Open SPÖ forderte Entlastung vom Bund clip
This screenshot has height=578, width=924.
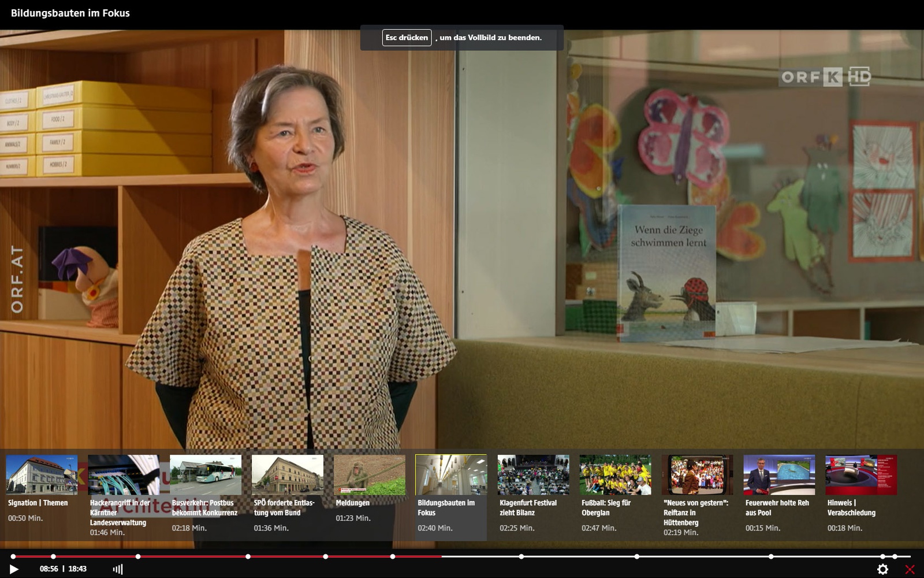click(288, 475)
